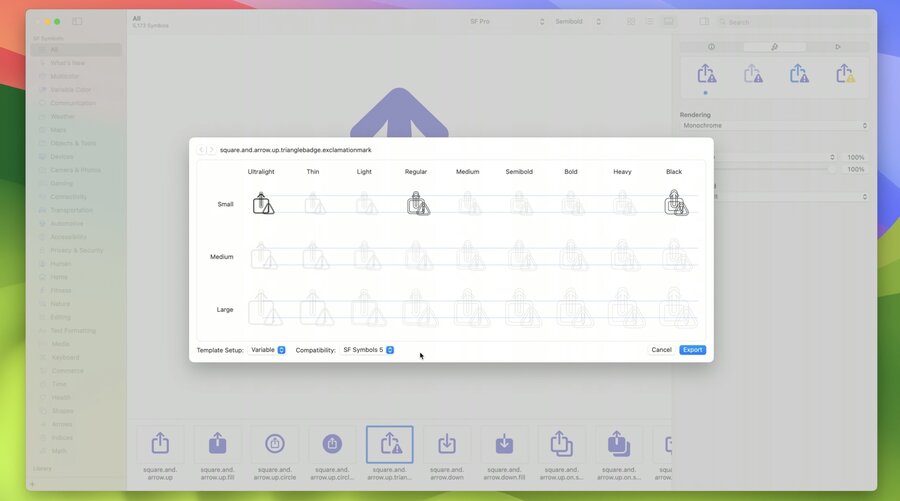Select Communication category in sidebar
This screenshot has height=501, width=900.
[x=76, y=103]
